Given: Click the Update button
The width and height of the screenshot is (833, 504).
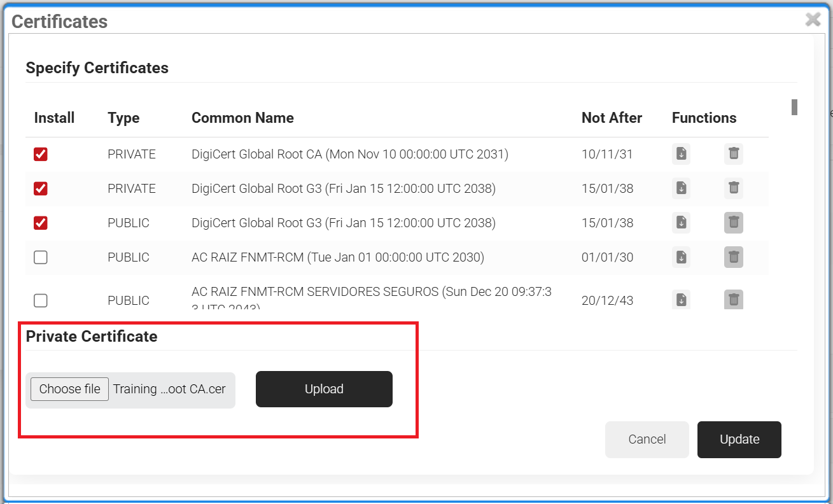Looking at the screenshot, I should pos(739,439).
